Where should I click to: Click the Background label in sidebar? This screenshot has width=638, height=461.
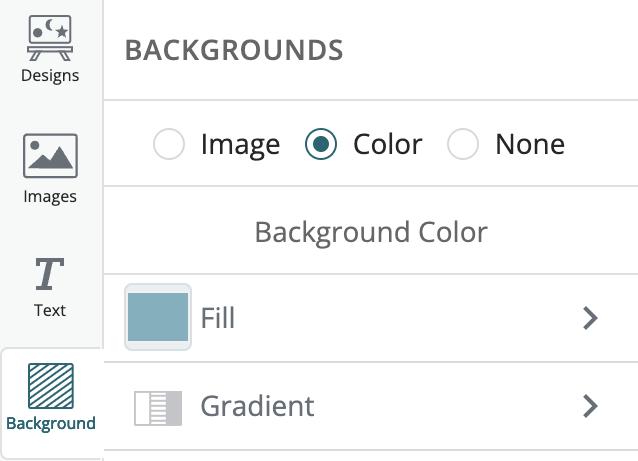[51, 423]
